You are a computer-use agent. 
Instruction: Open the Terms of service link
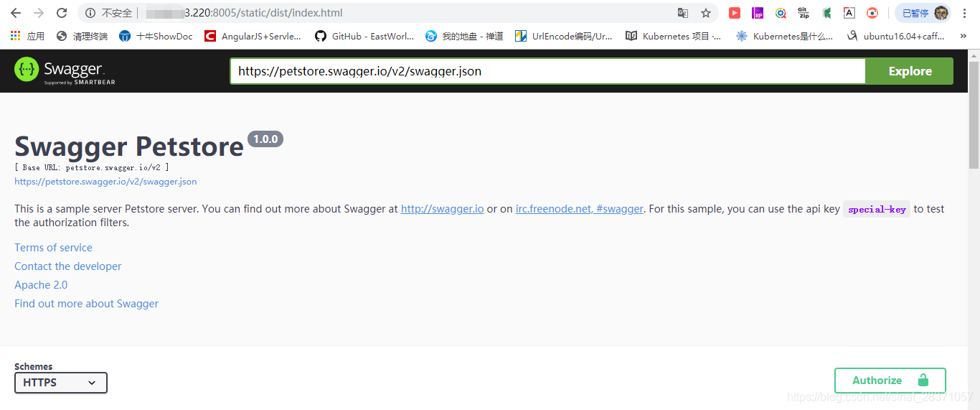click(53, 248)
